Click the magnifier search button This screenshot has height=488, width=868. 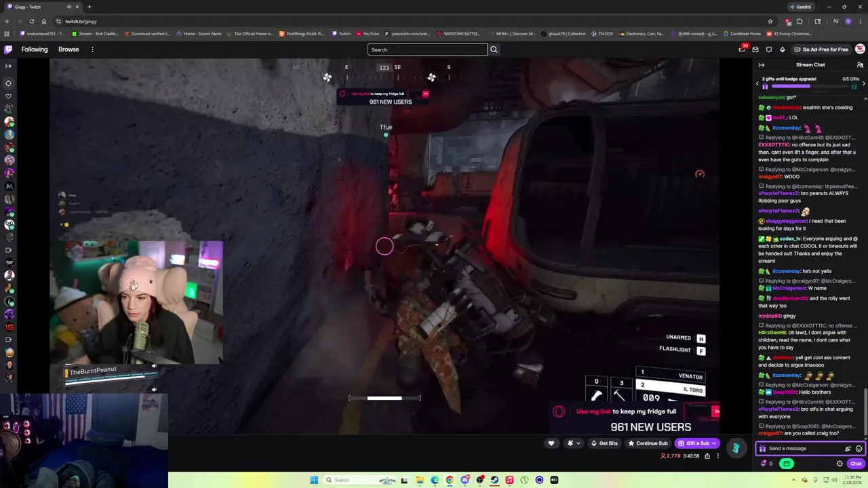point(494,49)
